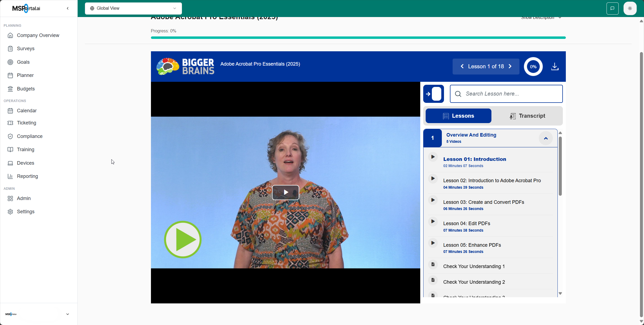
Task: Open the Training book icon
Action: click(10, 150)
